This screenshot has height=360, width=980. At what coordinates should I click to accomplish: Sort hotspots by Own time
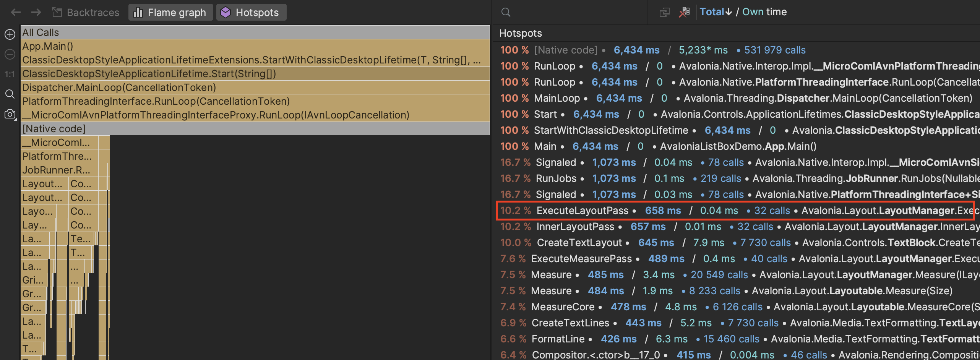pos(764,11)
